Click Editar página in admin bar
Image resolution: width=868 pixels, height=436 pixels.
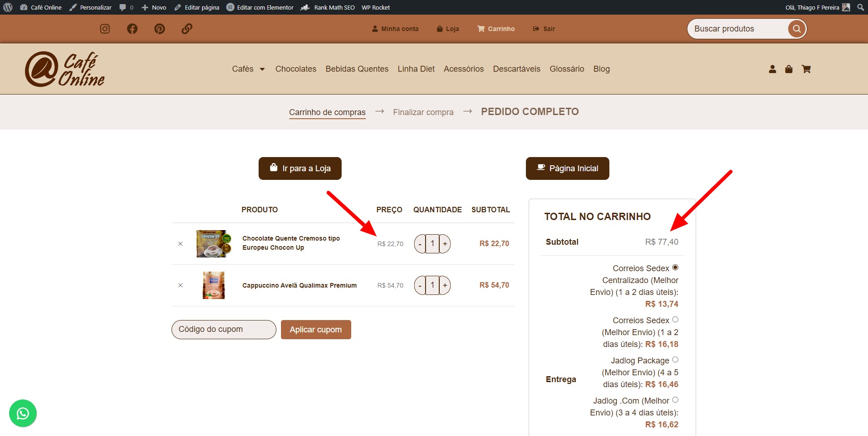197,7
